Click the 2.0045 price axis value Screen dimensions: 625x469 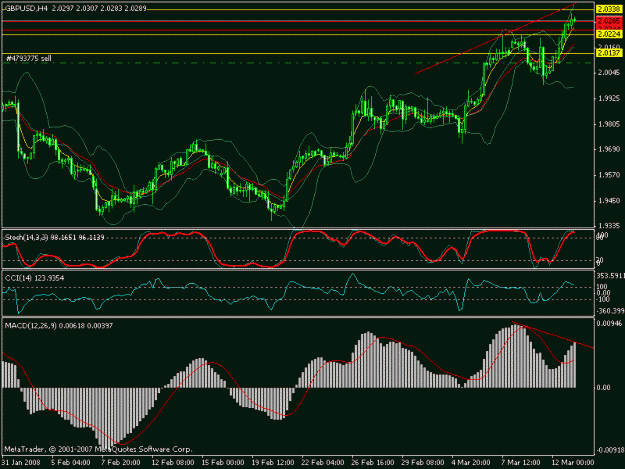pos(609,73)
